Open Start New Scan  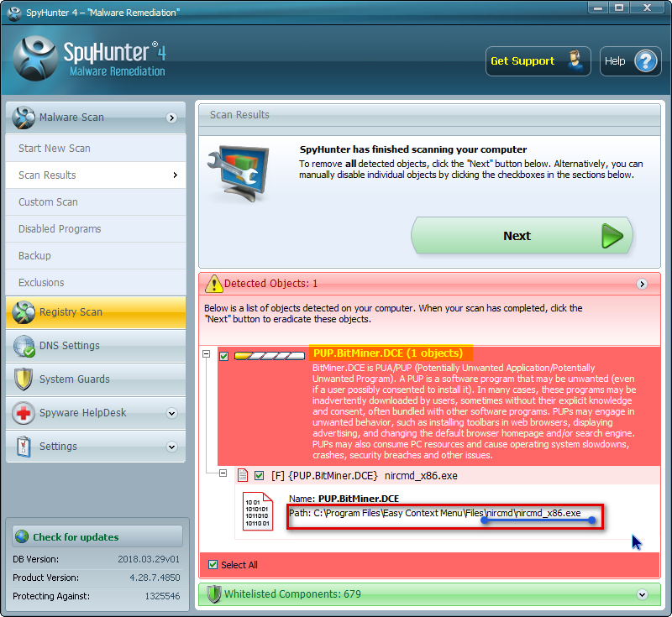pyautogui.click(x=96, y=148)
